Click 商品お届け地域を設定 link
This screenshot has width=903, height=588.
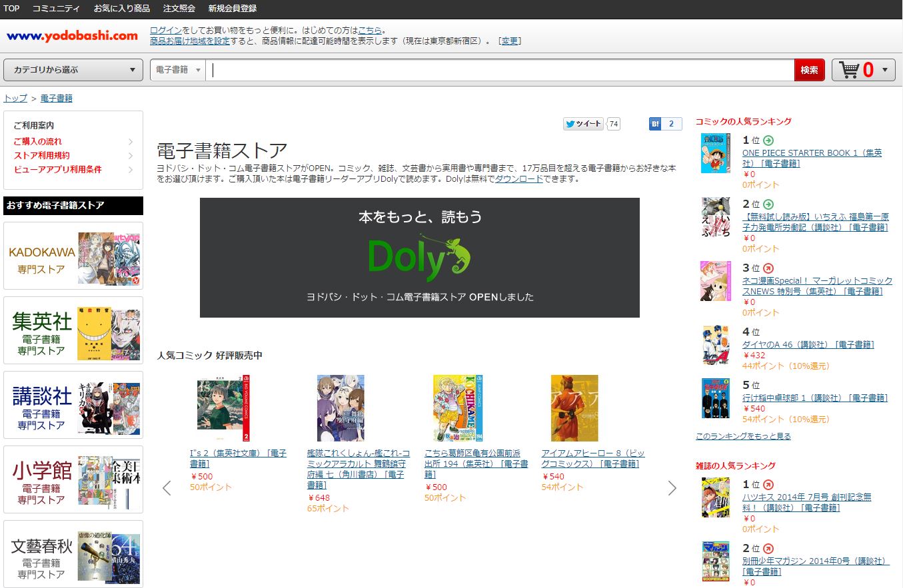190,41
